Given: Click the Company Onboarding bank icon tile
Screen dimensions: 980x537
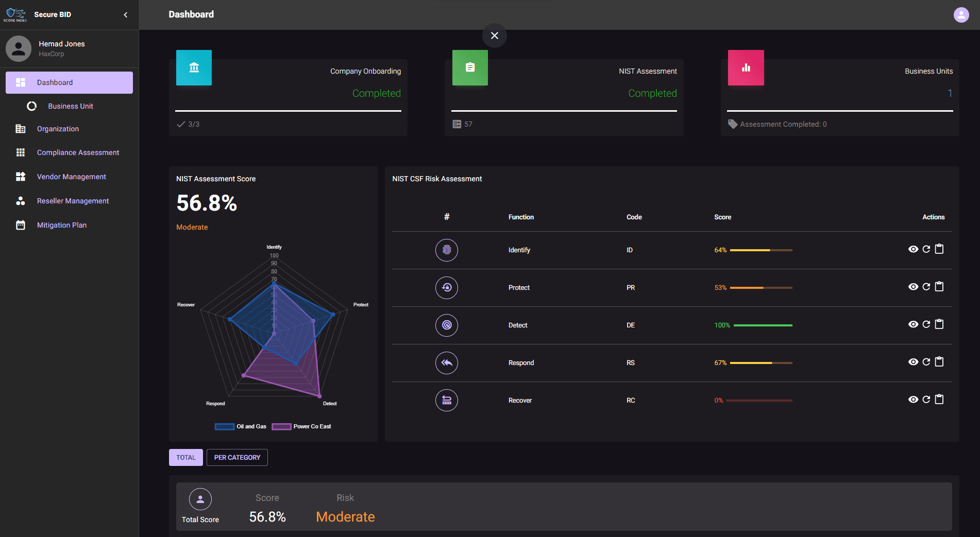Looking at the screenshot, I should click(194, 67).
